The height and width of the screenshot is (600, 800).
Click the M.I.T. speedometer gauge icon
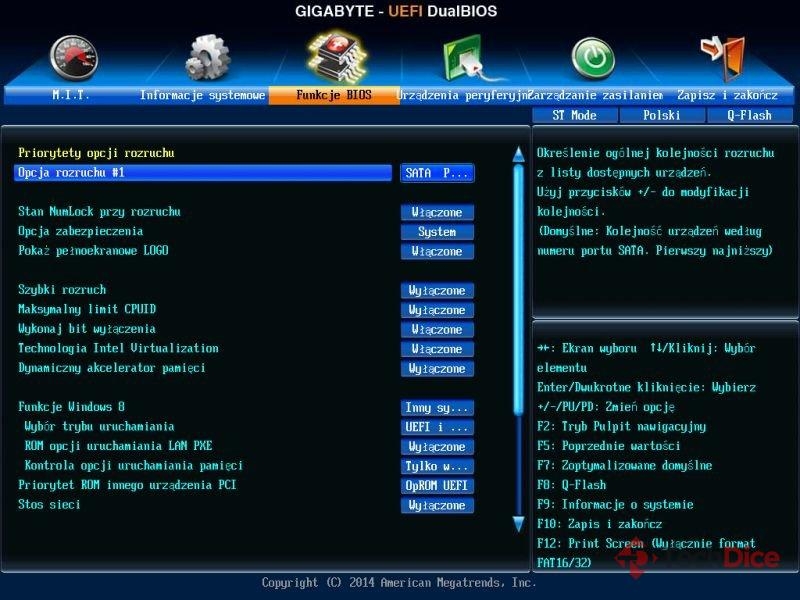click(73, 58)
